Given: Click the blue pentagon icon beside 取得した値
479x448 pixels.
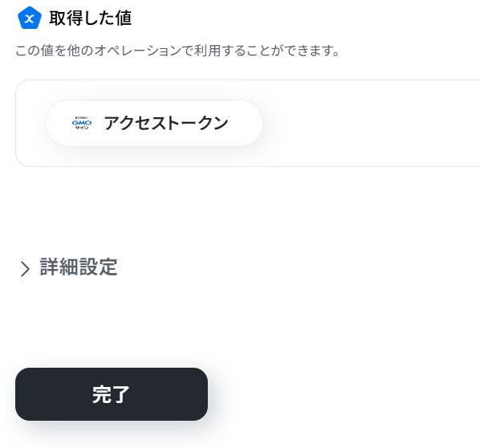Looking at the screenshot, I should (x=30, y=18).
